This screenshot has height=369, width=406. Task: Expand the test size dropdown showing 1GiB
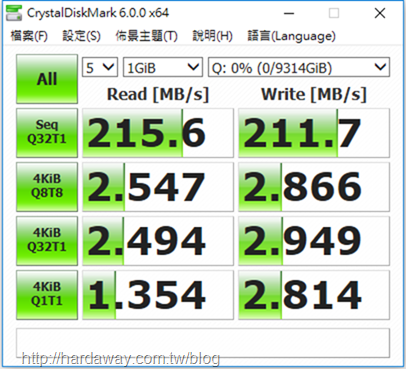[x=163, y=68]
